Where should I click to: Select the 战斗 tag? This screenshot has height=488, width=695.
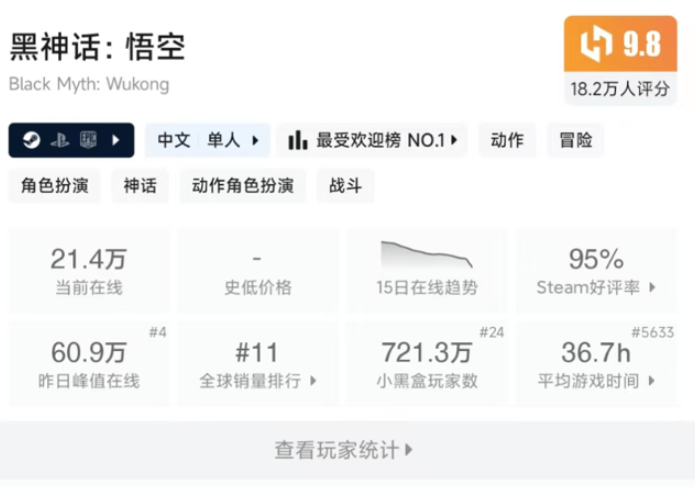click(345, 185)
